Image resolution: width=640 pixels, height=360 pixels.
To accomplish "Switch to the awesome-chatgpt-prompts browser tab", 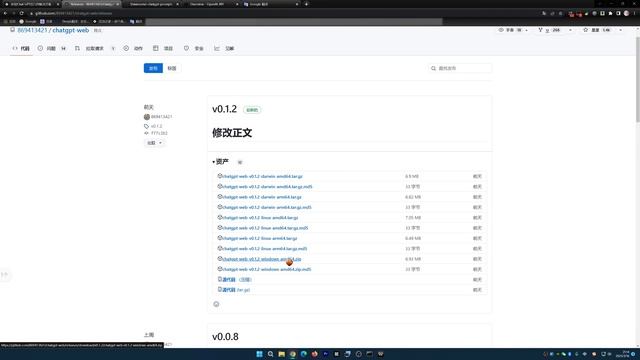I will point(151,4).
